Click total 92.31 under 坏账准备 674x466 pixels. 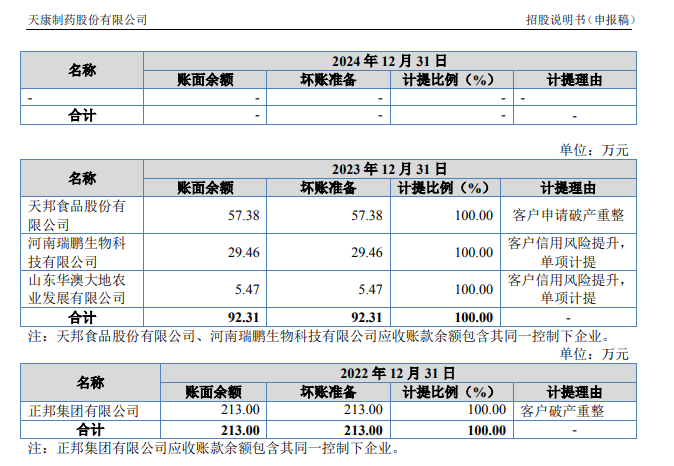point(367,318)
